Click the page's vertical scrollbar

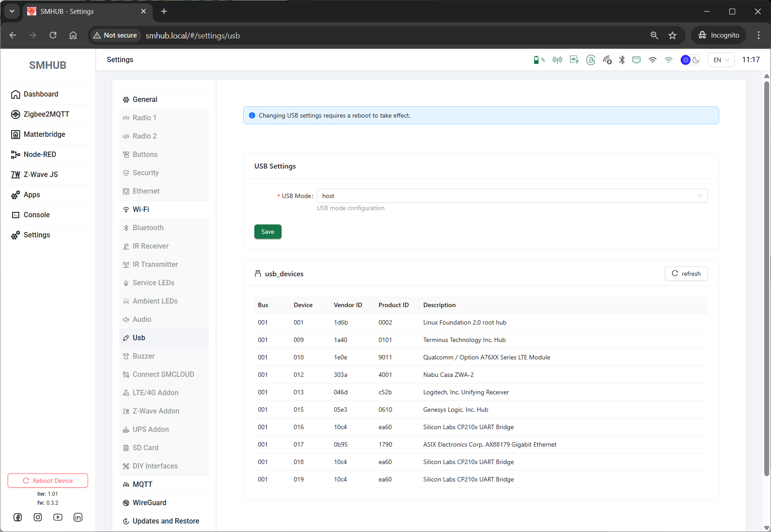pyautogui.click(x=767, y=277)
